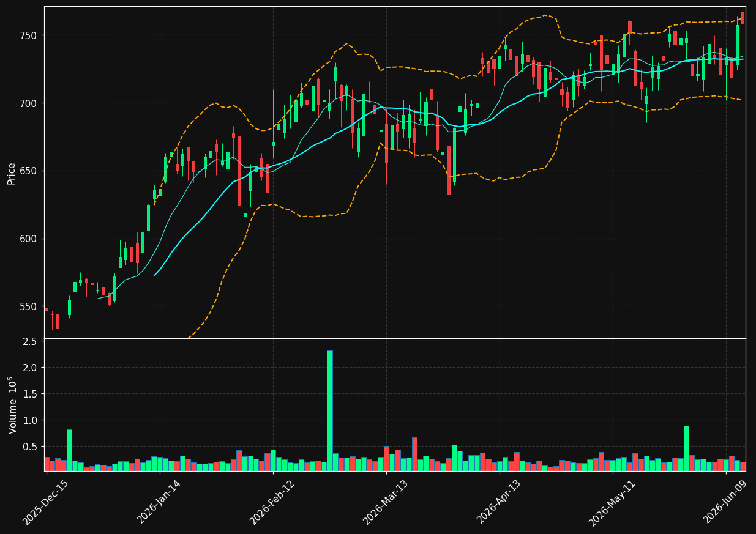Click the 0.5 volume tick label
Viewport: 756px width, 534px height.
[x=31, y=447]
